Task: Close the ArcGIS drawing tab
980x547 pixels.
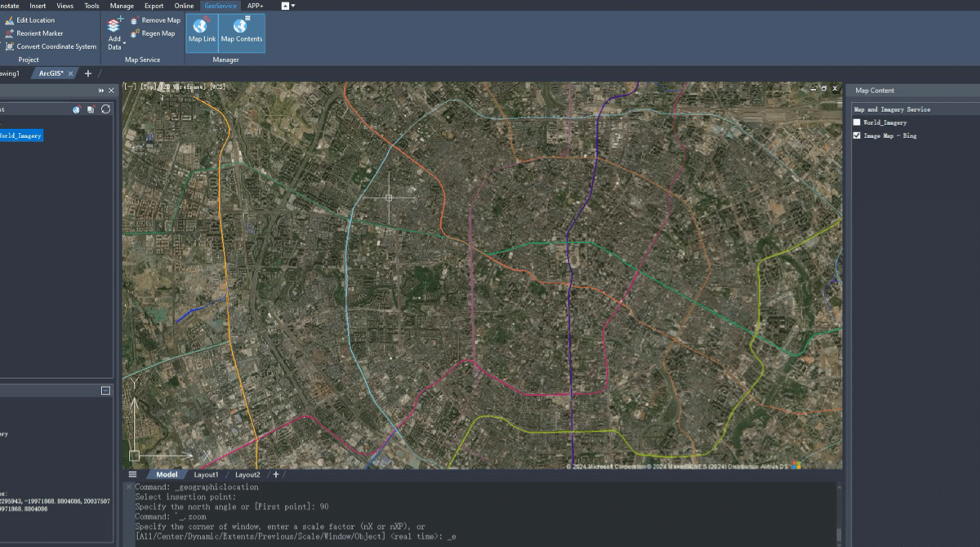Action: pos(70,73)
